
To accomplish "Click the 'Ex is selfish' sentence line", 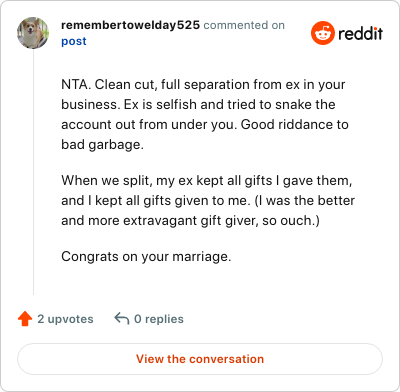I will [198, 105].
